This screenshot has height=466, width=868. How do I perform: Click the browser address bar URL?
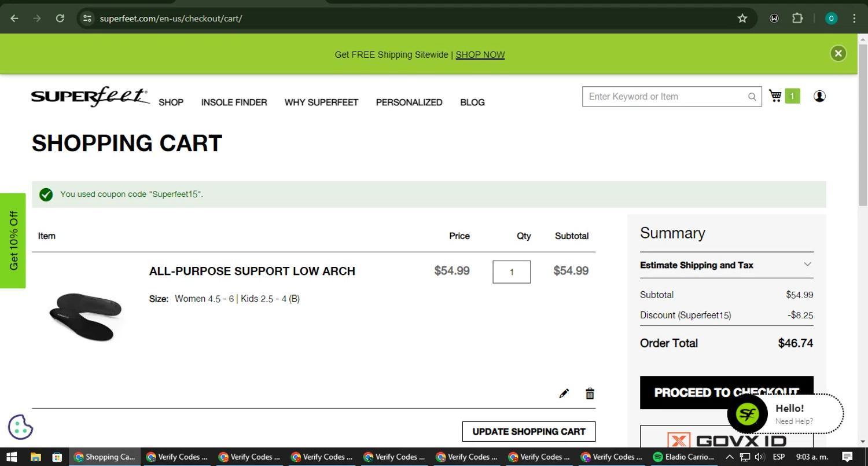point(171,19)
